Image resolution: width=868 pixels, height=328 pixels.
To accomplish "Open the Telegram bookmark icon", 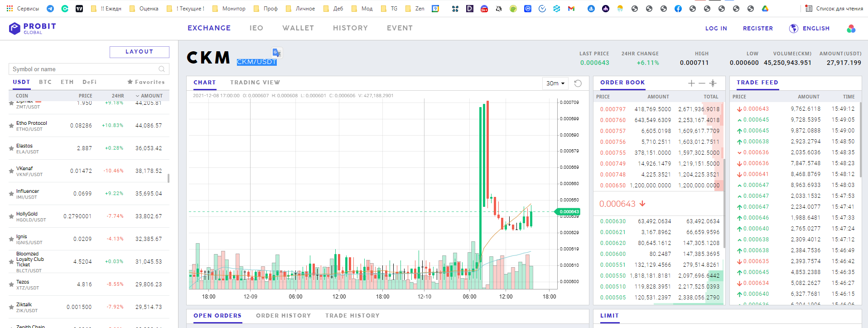I will (50, 9).
